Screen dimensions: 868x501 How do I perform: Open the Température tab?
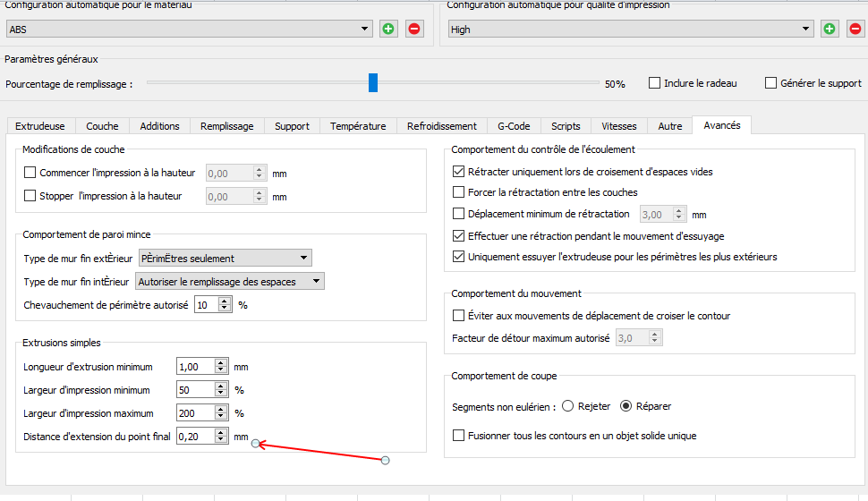[358, 126]
